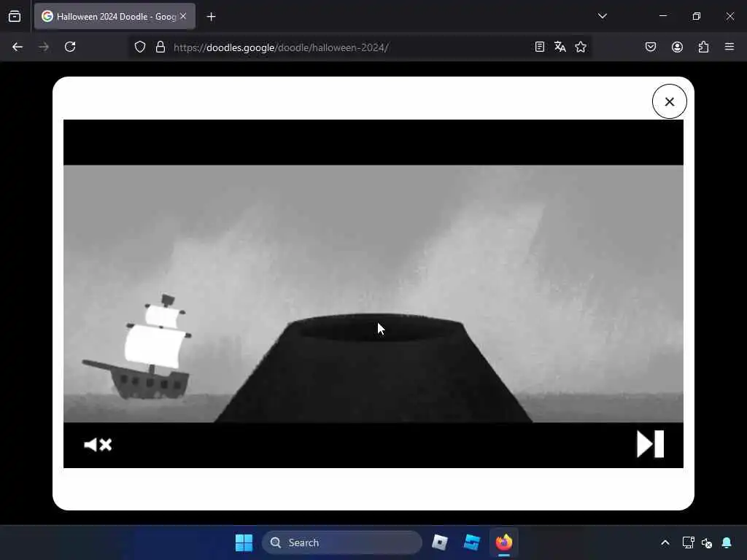Open the Windows Start menu
This screenshot has width=747, height=560.
point(244,542)
